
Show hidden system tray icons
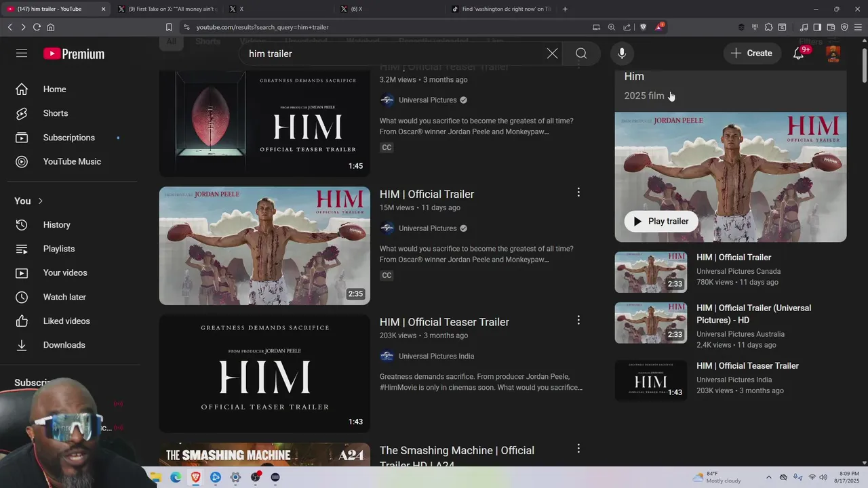pyautogui.click(x=768, y=477)
